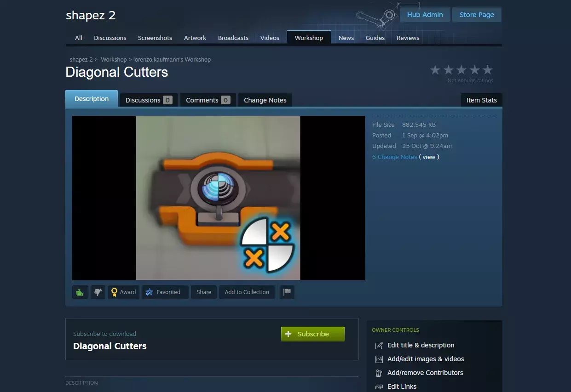Open the News tab
Viewport: 571px width, 392px height.
click(346, 38)
